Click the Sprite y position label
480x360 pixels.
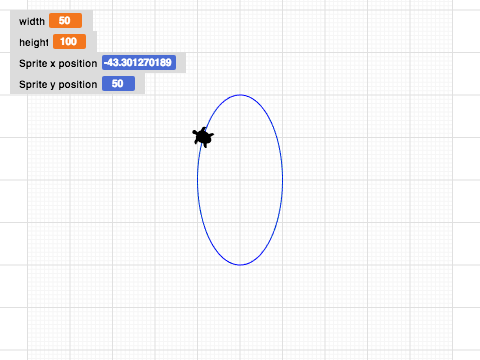[58, 84]
